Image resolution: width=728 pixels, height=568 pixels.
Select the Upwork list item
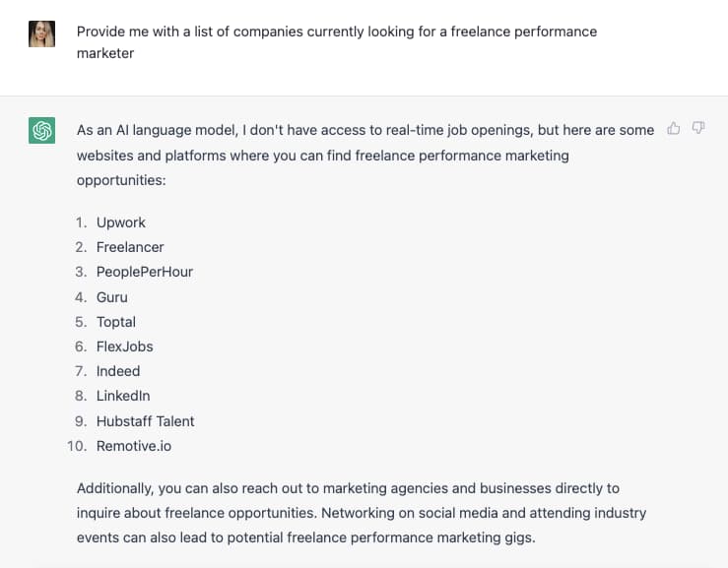(x=120, y=222)
